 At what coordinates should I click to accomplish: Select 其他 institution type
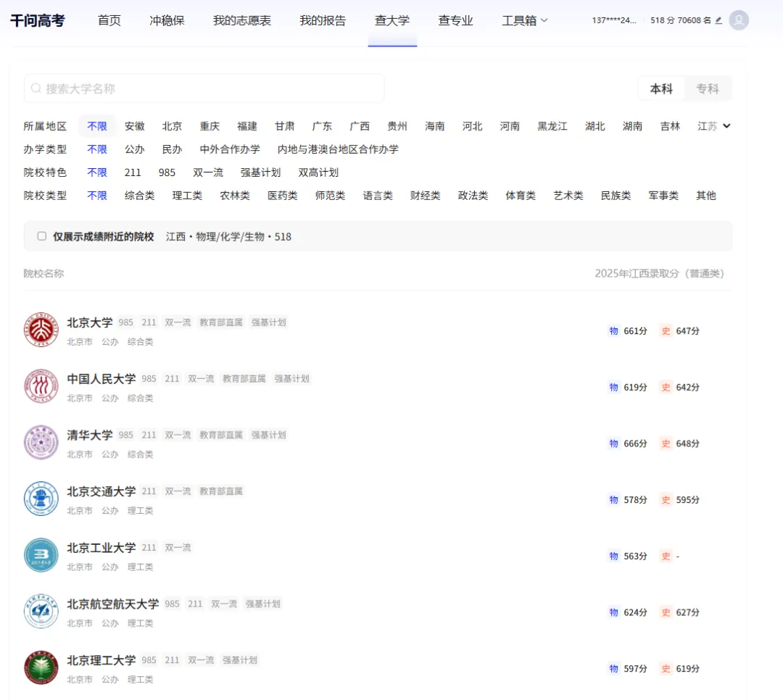(x=706, y=195)
